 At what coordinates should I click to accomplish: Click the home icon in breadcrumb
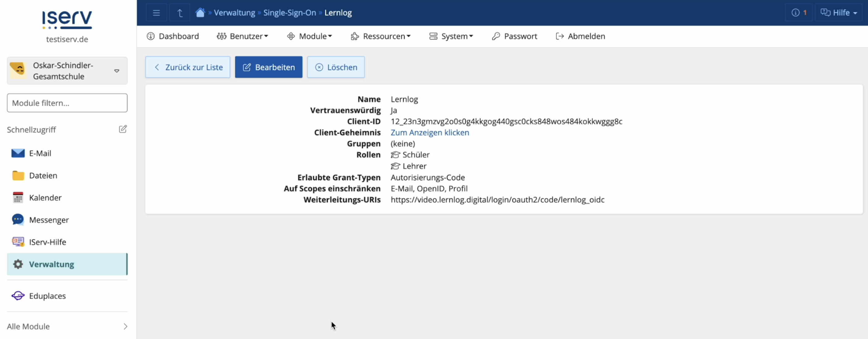pos(200,12)
